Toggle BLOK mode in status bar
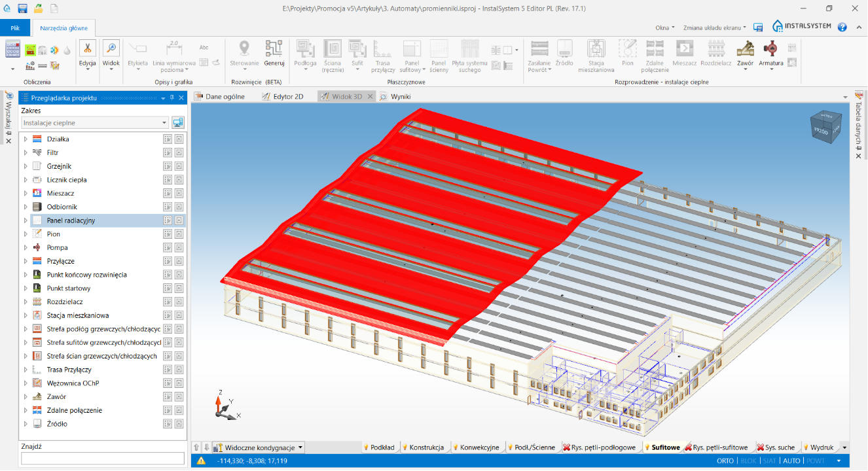This screenshot has width=868, height=471. [x=748, y=461]
